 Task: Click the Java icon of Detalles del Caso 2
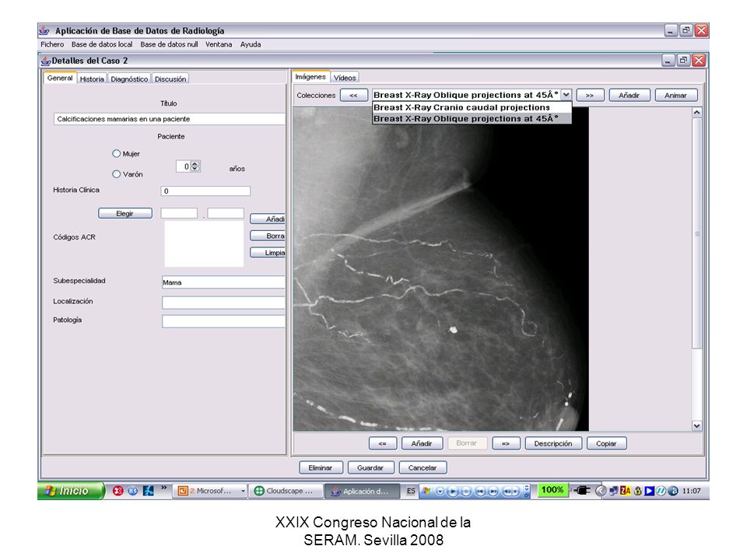pos(46,61)
